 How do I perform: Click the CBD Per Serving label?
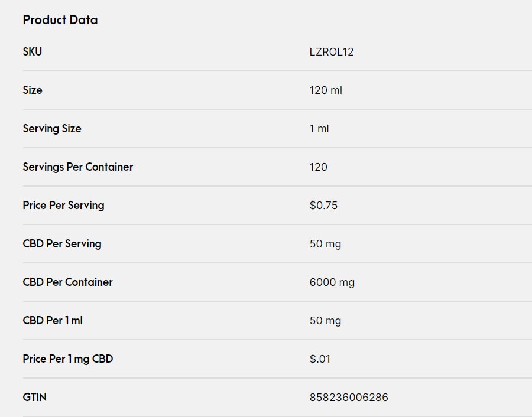(62, 243)
